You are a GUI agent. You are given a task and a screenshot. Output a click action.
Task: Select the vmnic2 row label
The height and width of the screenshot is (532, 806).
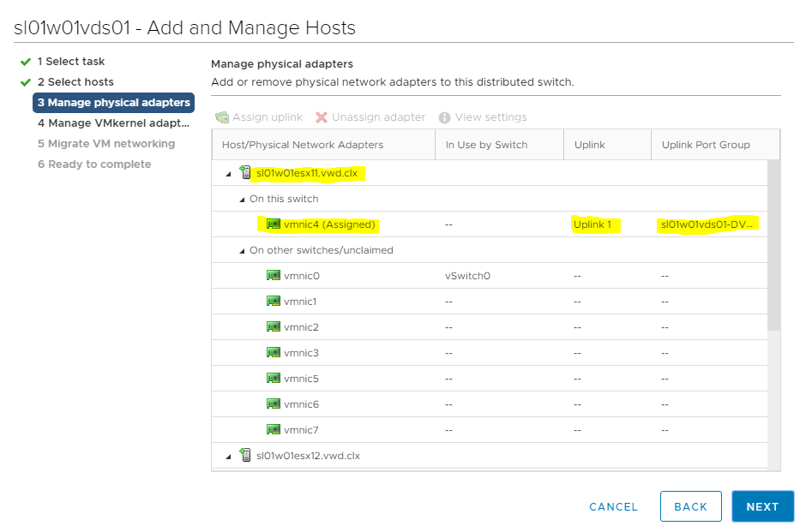(x=301, y=327)
